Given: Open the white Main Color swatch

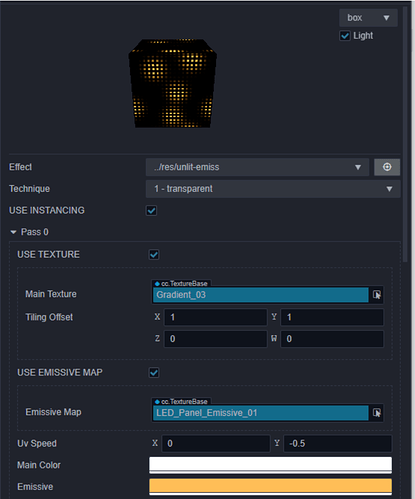Looking at the screenshot, I should 270,465.
